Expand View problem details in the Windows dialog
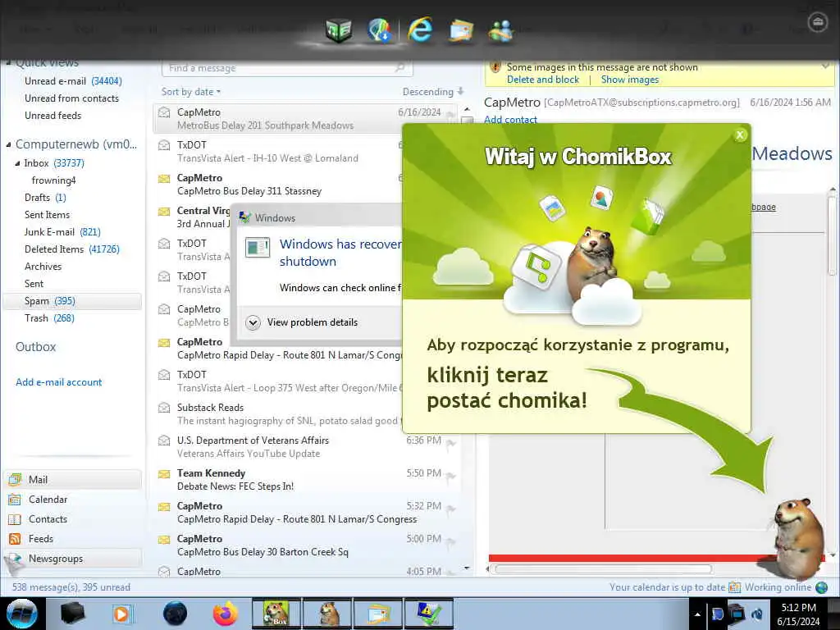This screenshot has width=840, height=630. point(253,322)
